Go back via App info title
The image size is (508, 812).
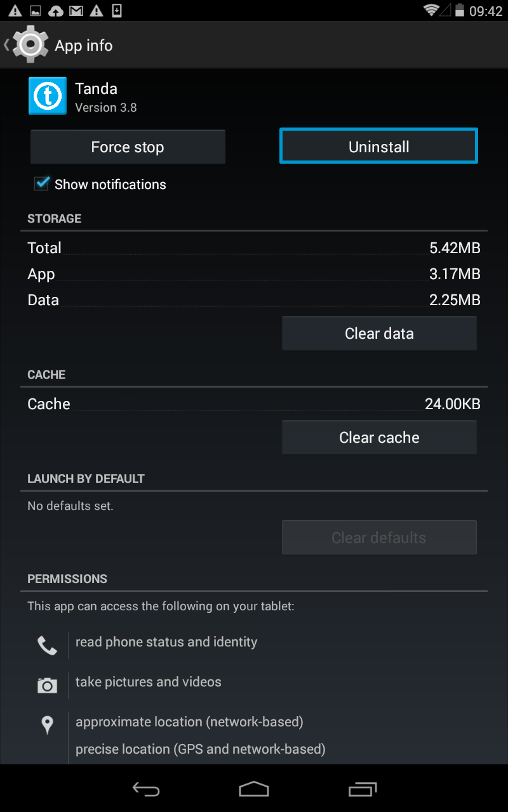click(x=84, y=46)
